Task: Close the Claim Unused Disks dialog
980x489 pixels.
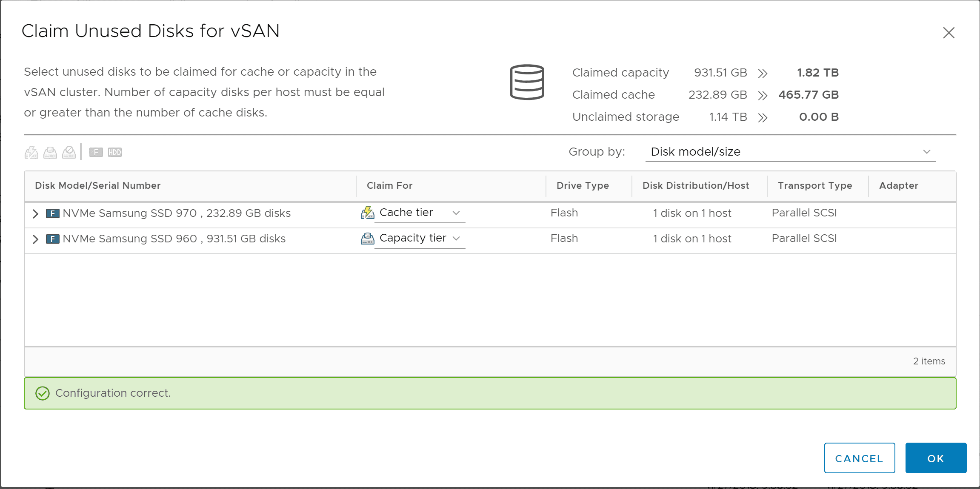Action: [x=949, y=33]
